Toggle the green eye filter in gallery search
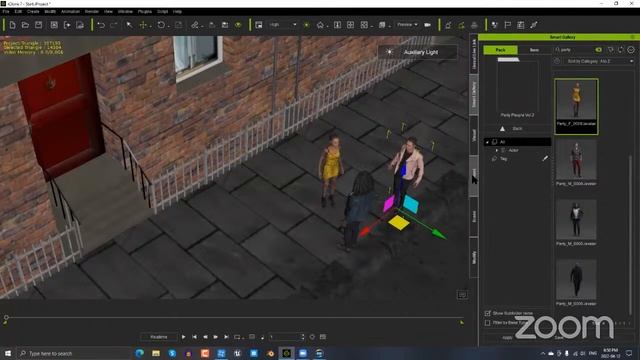The height and width of the screenshot is (360, 640). [x=598, y=49]
